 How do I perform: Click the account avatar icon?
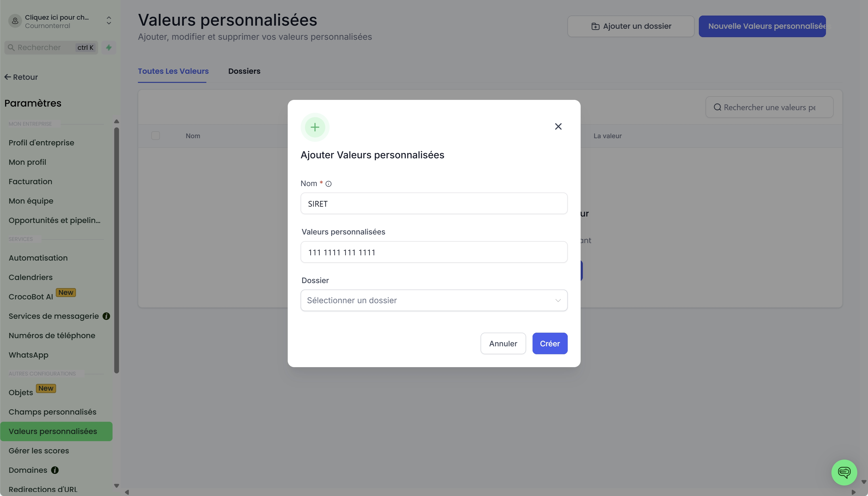[15, 21]
